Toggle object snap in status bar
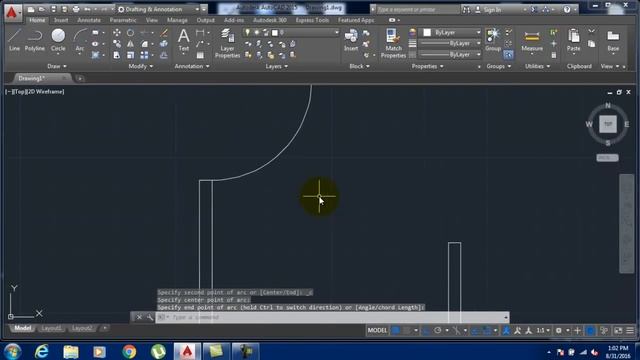 click(487, 330)
